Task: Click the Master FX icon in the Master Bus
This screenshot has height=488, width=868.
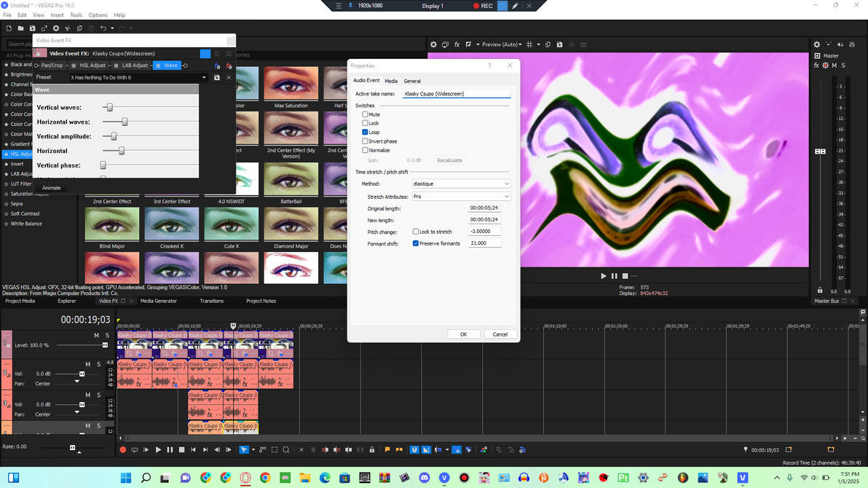Action: 816,66
